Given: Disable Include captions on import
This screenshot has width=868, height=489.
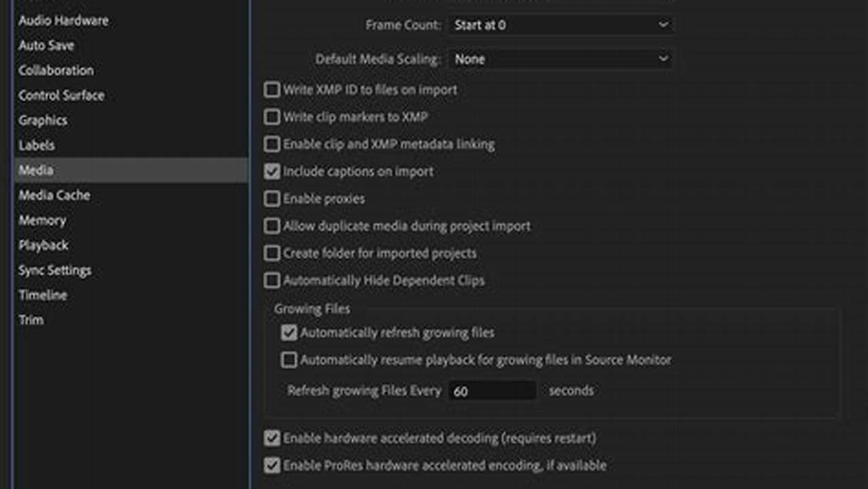Looking at the screenshot, I should (271, 171).
